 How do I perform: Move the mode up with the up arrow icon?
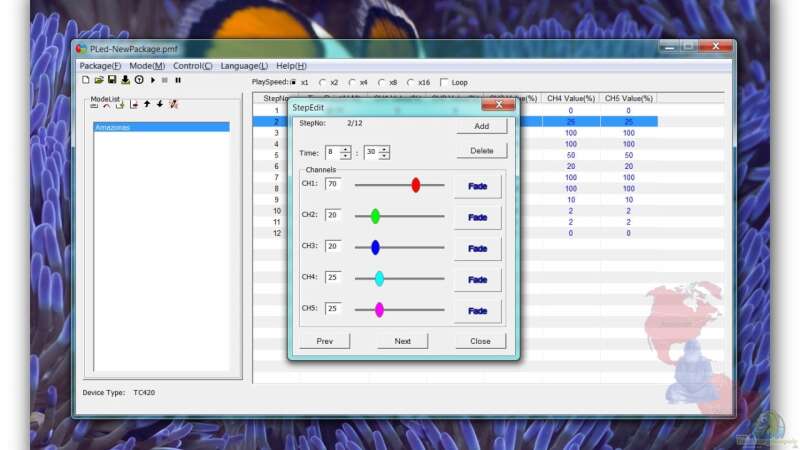click(x=147, y=104)
